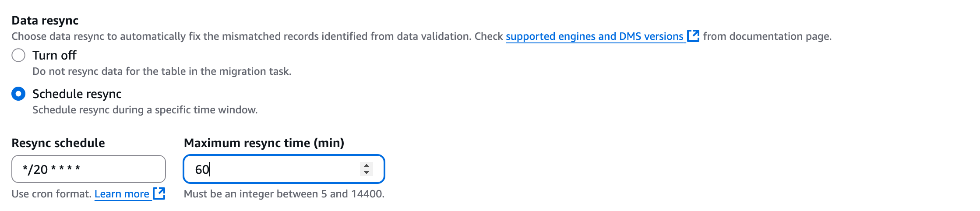The image size is (980, 211).
Task: Select the Schedule resync radio button
Action: coord(18,94)
